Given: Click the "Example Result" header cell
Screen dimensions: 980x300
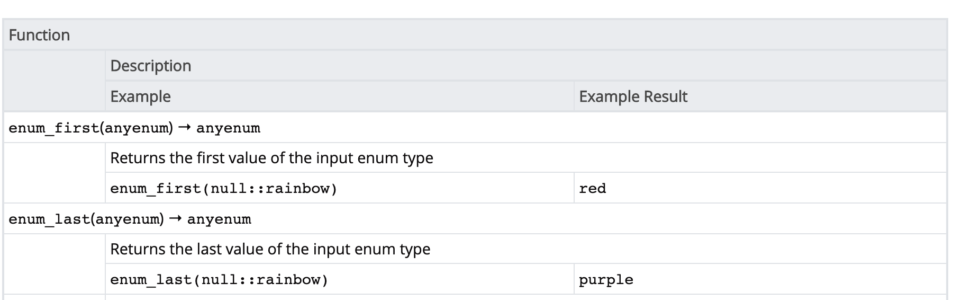Looking at the screenshot, I should click(x=633, y=96).
